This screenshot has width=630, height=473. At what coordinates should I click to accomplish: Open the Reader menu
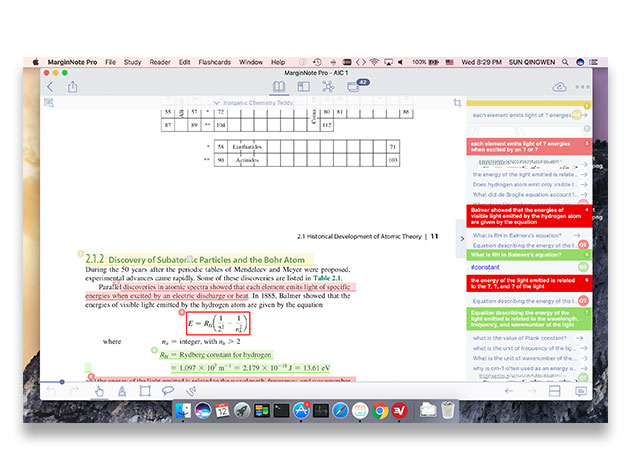160,62
